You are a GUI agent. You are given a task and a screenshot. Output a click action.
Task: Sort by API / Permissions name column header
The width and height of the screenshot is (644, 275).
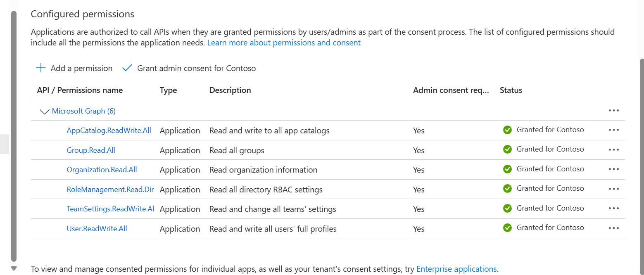pyautogui.click(x=80, y=90)
